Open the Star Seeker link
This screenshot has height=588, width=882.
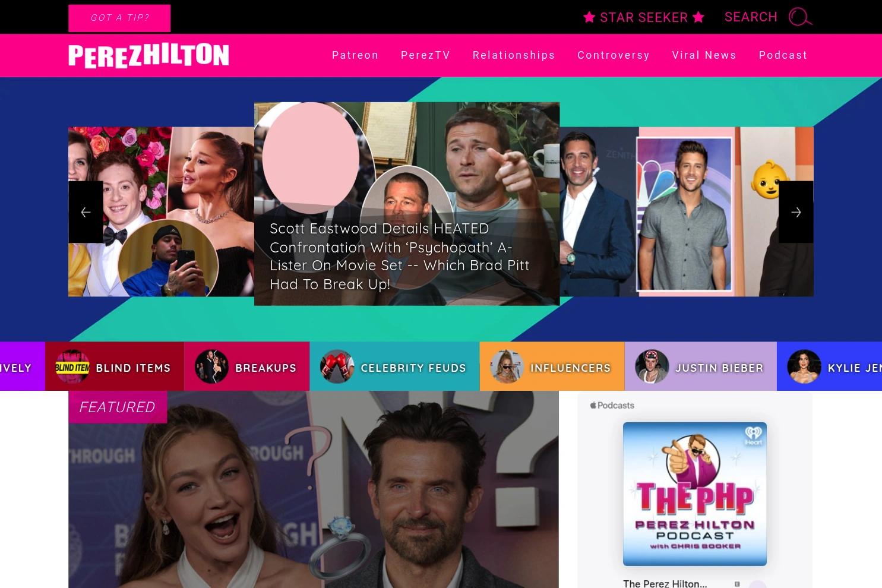644,17
